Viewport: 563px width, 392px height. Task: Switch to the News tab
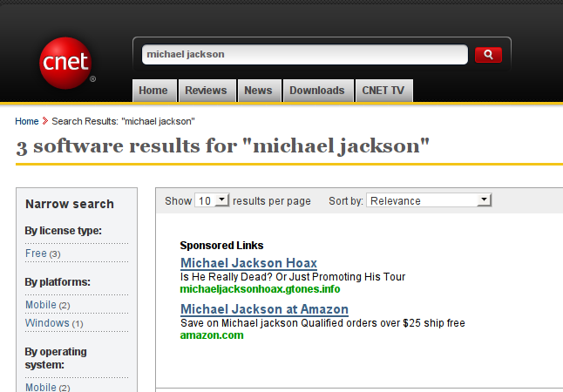click(259, 91)
